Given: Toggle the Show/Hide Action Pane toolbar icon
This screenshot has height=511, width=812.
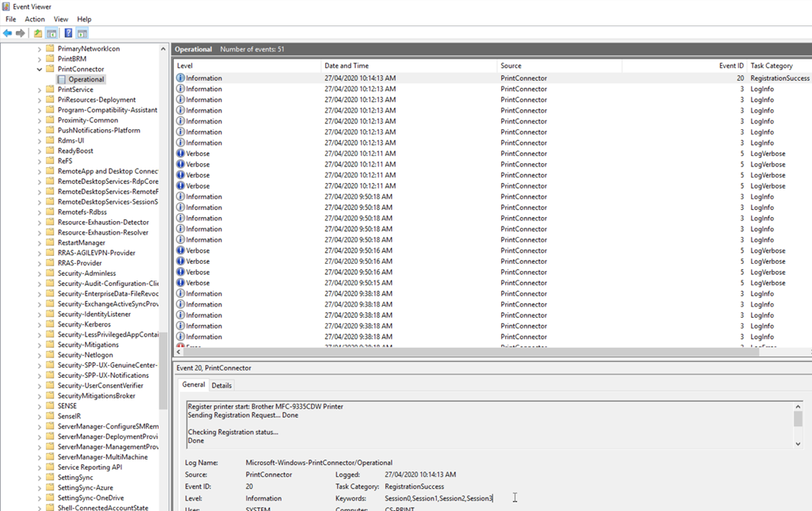Looking at the screenshot, I should click(82, 33).
